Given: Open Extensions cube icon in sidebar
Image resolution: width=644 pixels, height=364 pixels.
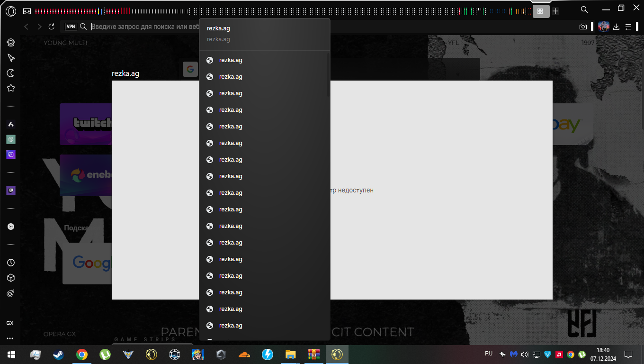Looking at the screenshot, I should tap(10, 278).
